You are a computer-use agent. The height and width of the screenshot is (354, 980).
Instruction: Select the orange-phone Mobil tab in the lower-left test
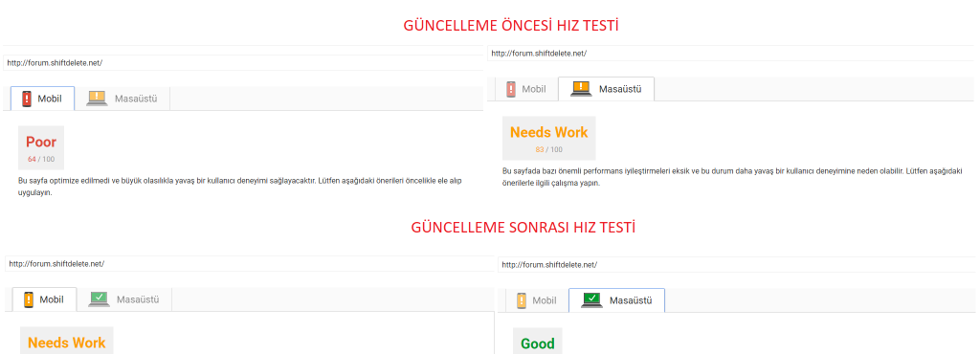pyautogui.click(x=44, y=299)
